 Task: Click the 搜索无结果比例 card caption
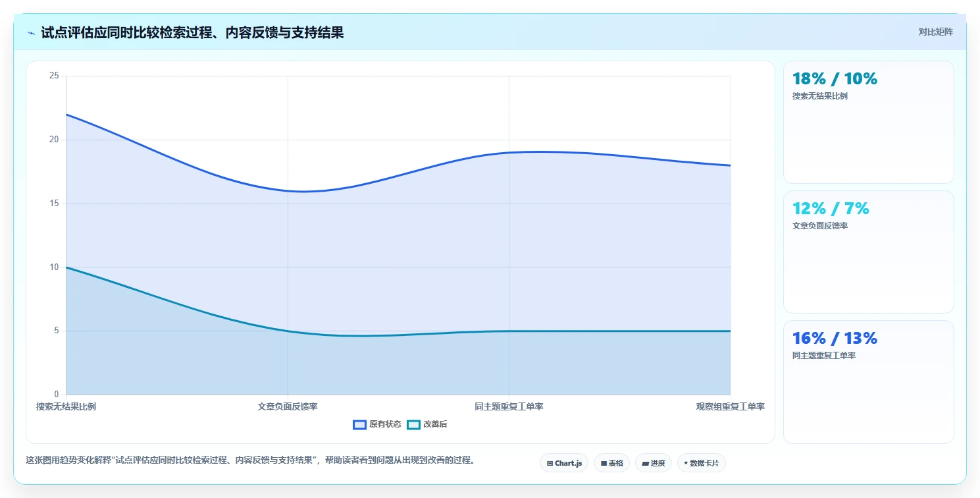pos(819,96)
